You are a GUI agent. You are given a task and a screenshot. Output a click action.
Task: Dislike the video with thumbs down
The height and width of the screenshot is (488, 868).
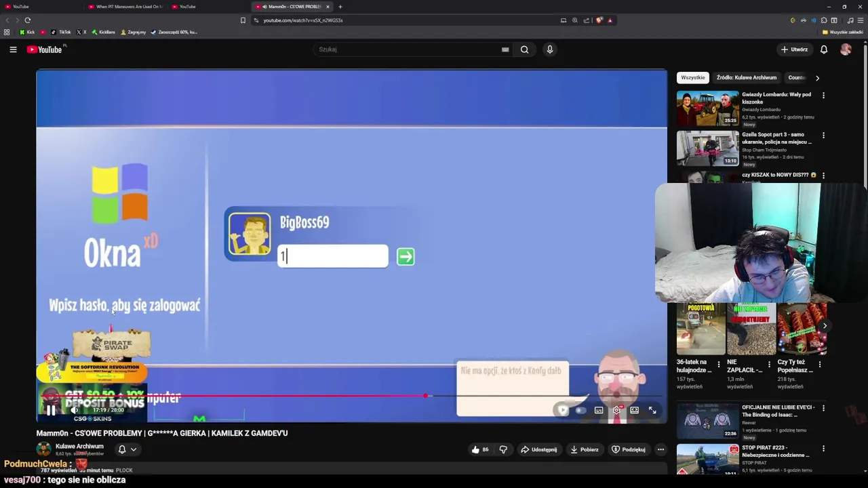click(503, 449)
